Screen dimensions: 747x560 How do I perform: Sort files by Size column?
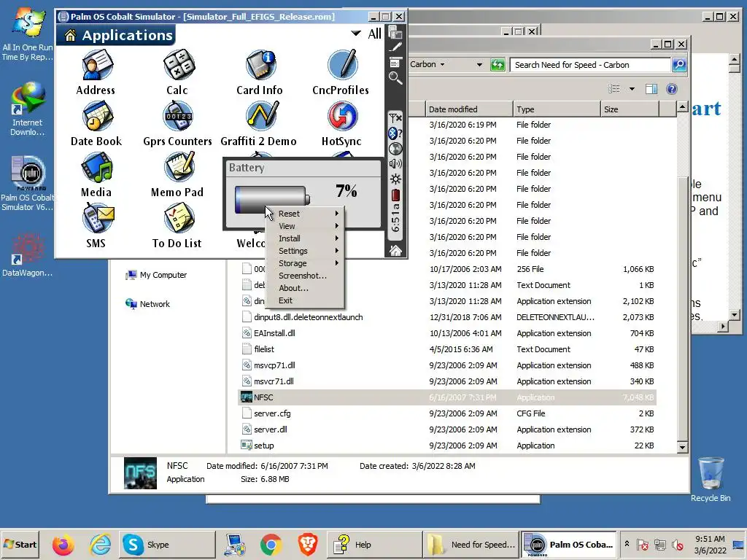click(x=630, y=109)
